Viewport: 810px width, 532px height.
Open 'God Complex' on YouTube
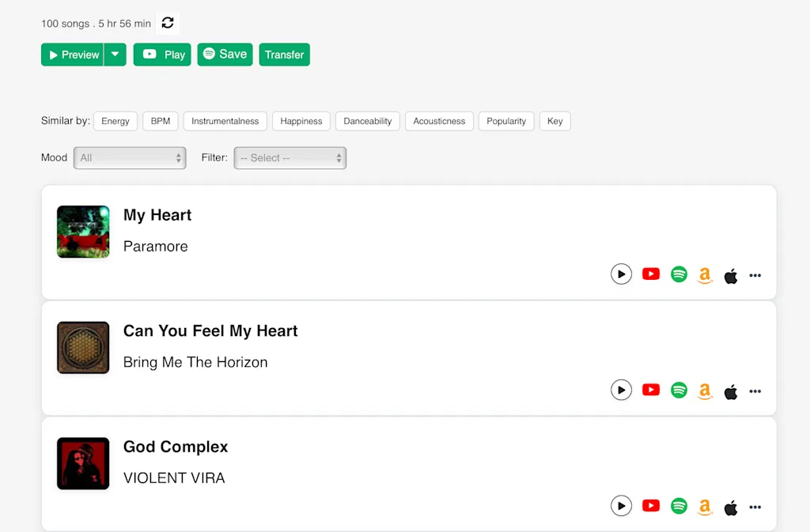[x=650, y=506]
